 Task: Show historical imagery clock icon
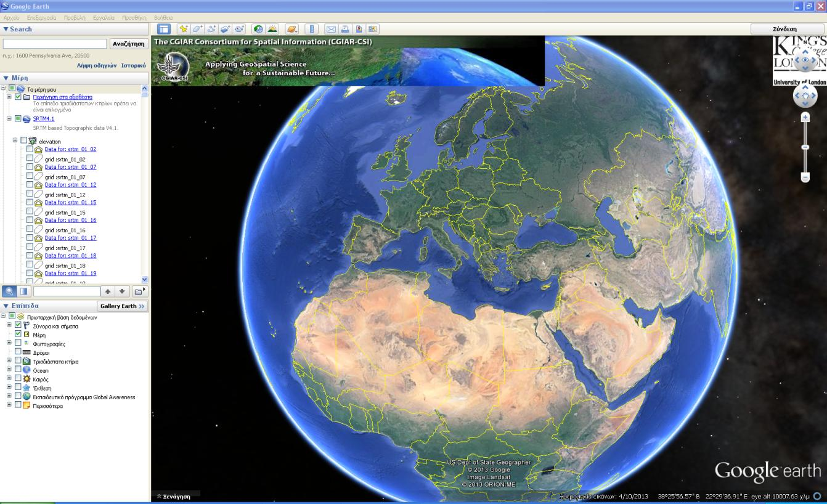click(x=258, y=29)
